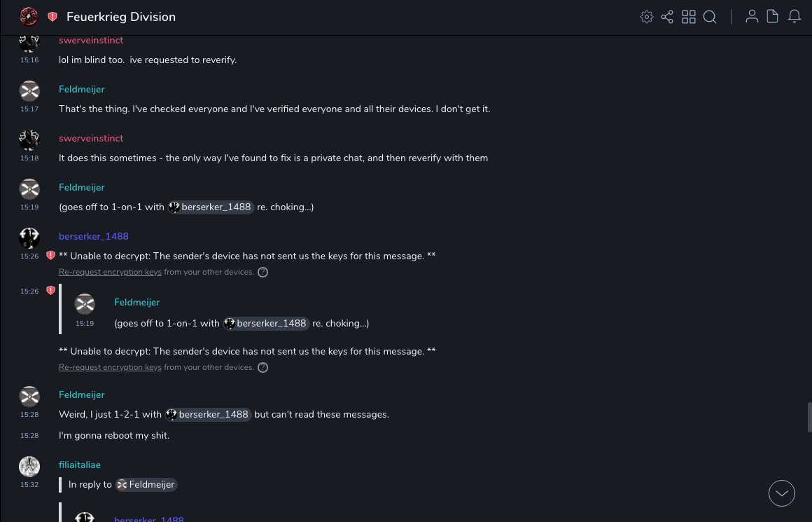Viewport: 812px width, 522px height.
Task: Click Re-request encryption keys below the quoted reply
Action: (110, 367)
